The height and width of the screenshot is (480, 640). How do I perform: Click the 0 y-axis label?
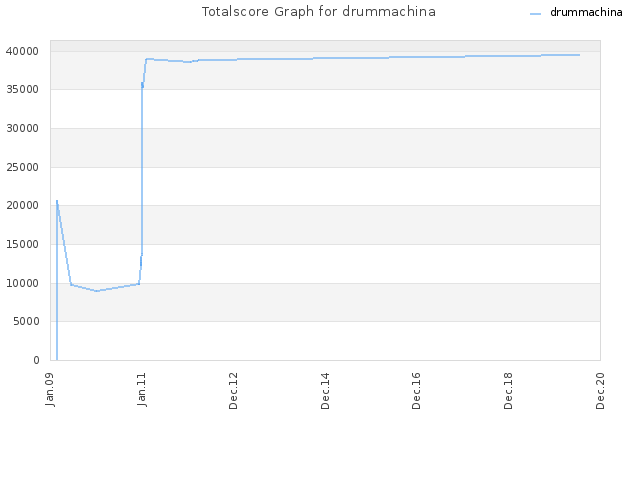pos(36,360)
